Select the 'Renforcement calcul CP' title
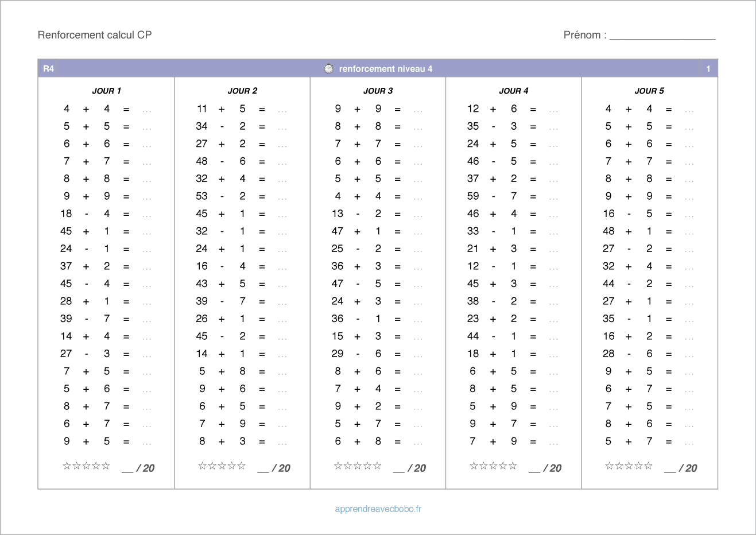This screenshot has height=535, width=756. pos(95,35)
